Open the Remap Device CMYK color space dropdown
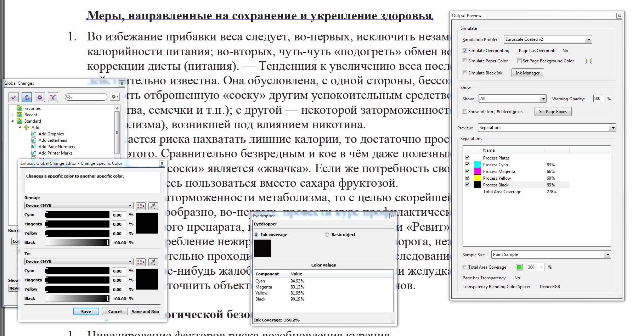This screenshot has width=644, height=336. [x=79, y=206]
